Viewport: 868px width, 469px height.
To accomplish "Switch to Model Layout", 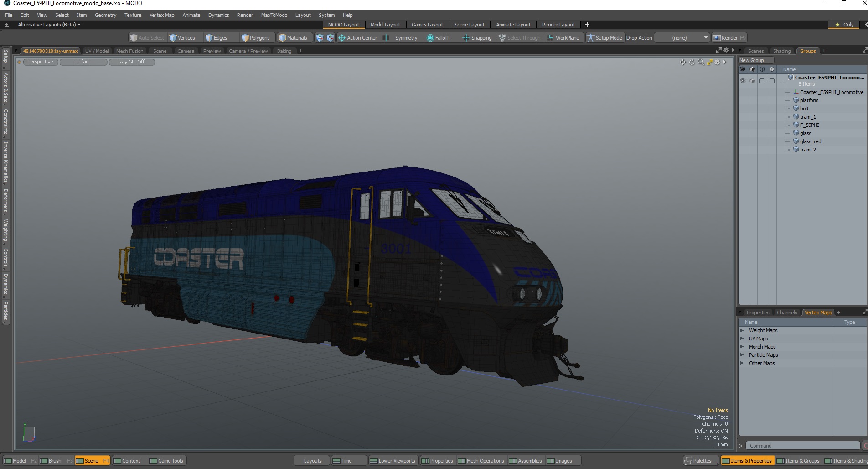I will point(385,25).
